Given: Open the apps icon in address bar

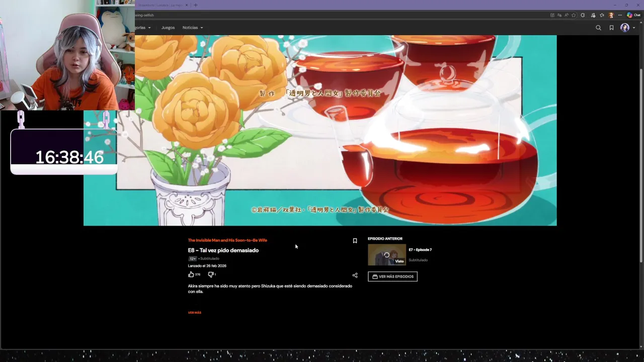Looking at the screenshot, I should [552, 15].
